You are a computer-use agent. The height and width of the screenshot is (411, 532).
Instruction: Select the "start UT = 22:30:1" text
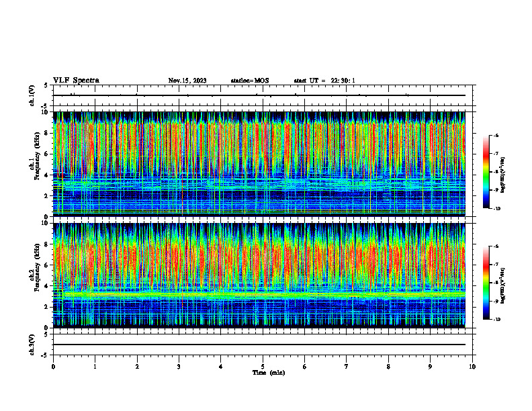(x=324, y=81)
